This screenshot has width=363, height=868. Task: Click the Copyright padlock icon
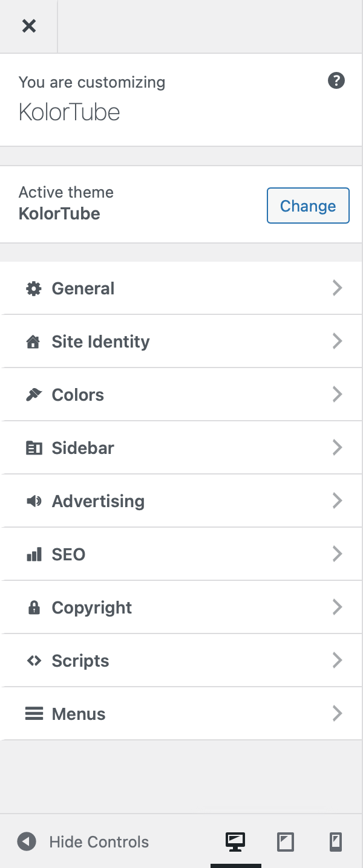pos(34,608)
